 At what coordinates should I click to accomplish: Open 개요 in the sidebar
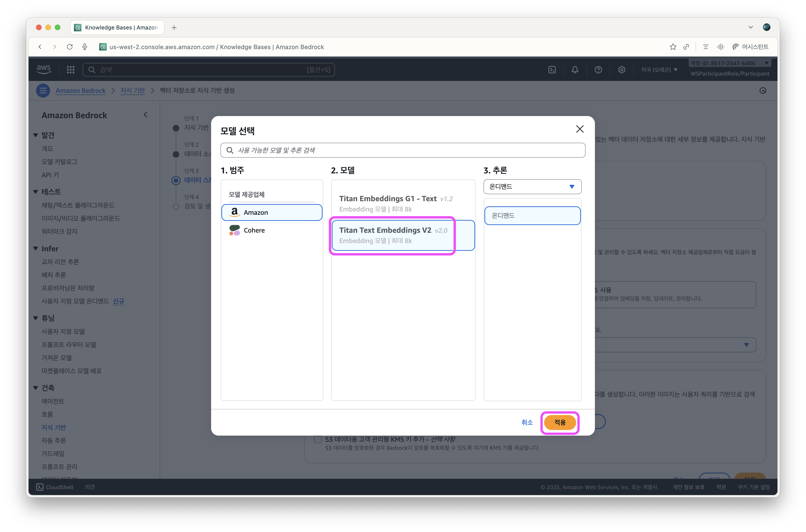pyautogui.click(x=47, y=149)
